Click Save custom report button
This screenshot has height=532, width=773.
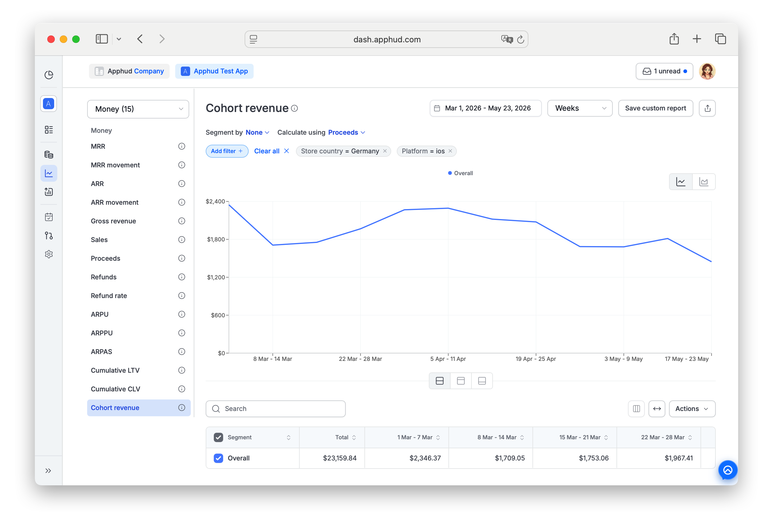pyautogui.click(x=656, y=108)
